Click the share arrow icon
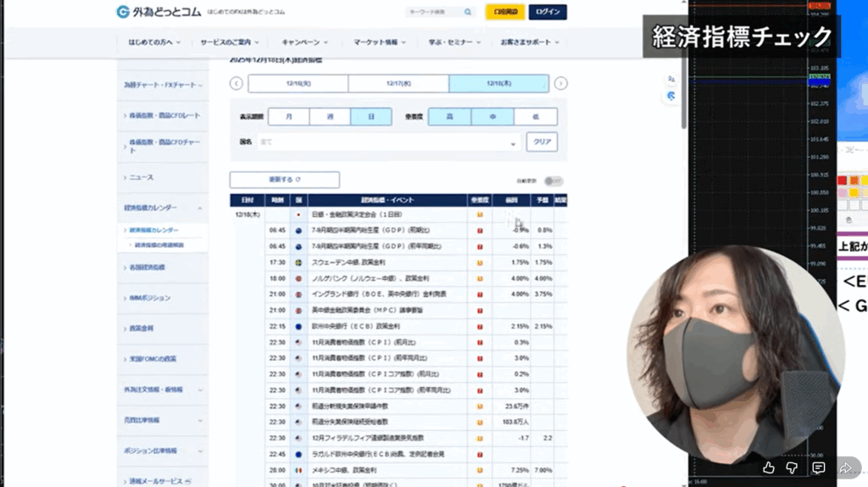The height and width of the screenshot is (487, 868). 845,467
